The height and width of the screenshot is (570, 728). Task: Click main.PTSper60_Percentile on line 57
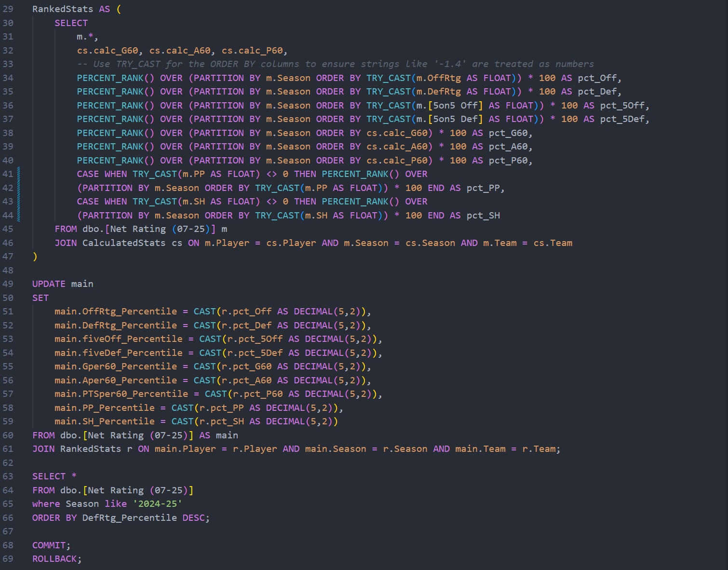(x=121, y=394)
